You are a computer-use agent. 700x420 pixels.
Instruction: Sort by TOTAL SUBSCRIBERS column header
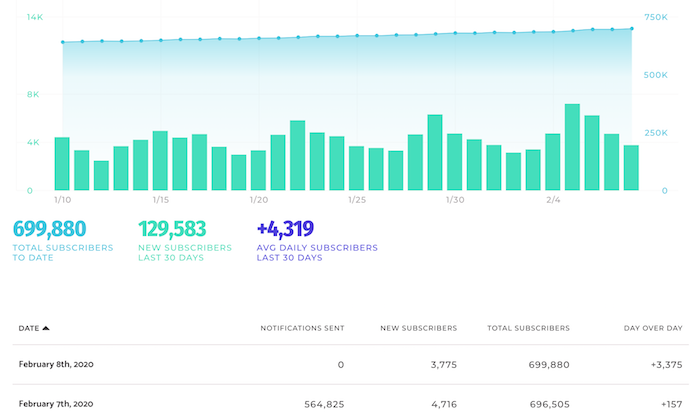[528, 329]
